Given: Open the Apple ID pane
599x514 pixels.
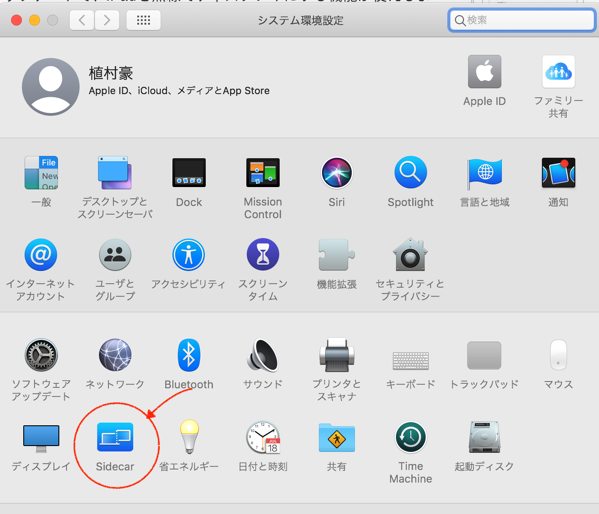Looking at the screenshot, I should pyautogui.click(x=484, y=72).
